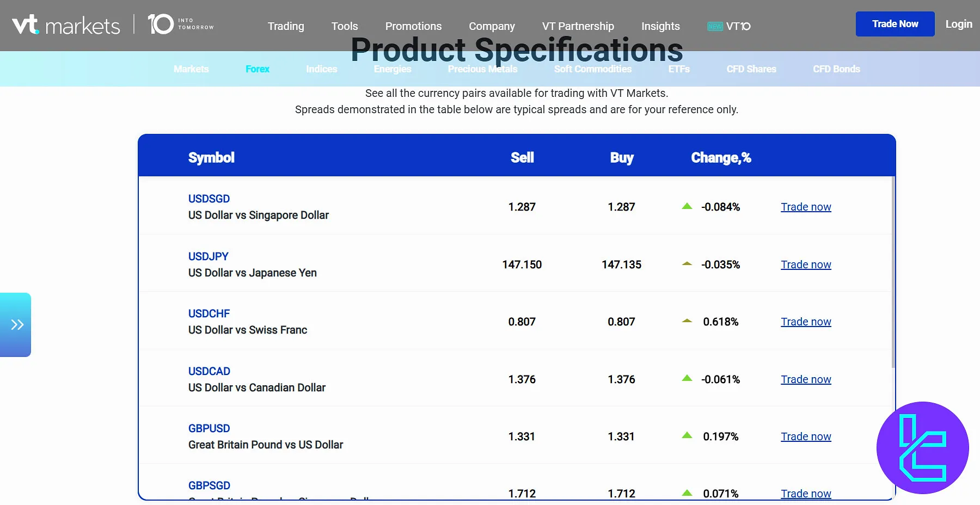Open the Promotions menu
This screenshot has height=505, width=980.
[x=413, y=26]
